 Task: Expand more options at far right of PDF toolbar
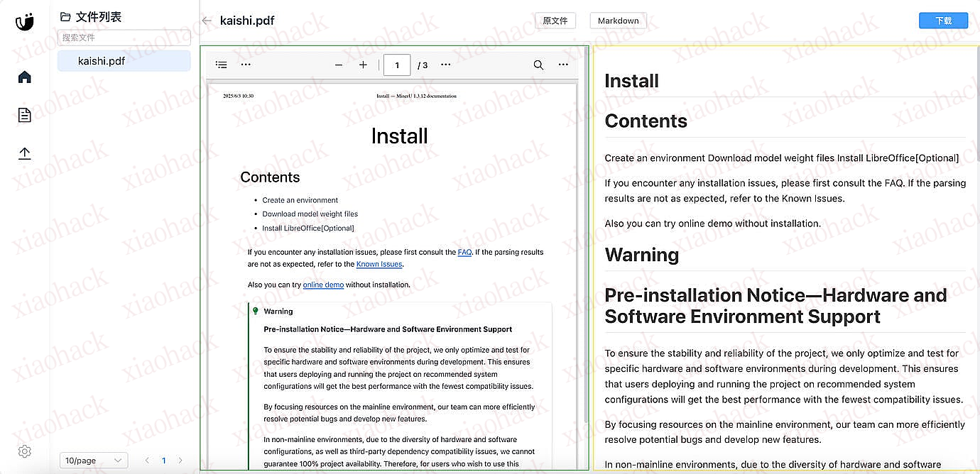pos(563,65)
